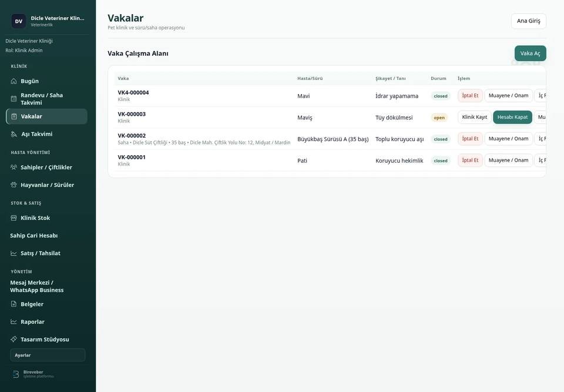The image size is (564, 392).
Task: Cancel case VK4-000004 with İptal Et
Action: 470,95
